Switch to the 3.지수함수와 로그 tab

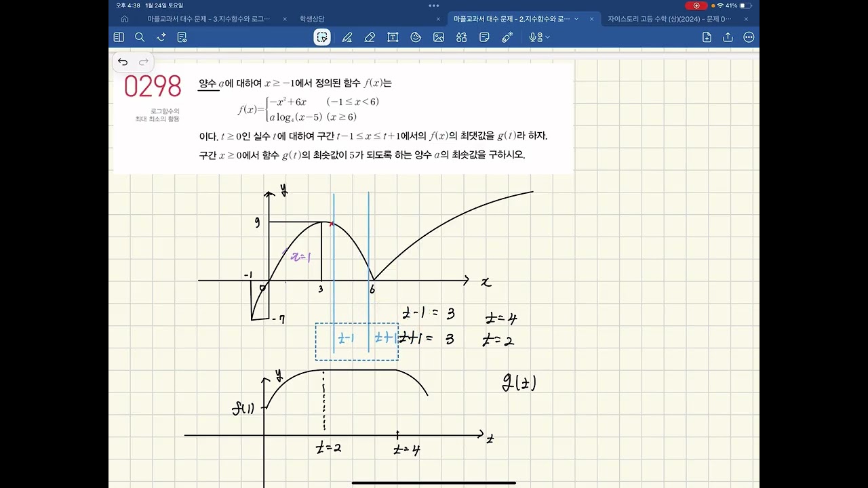click(x=209, y=19)
